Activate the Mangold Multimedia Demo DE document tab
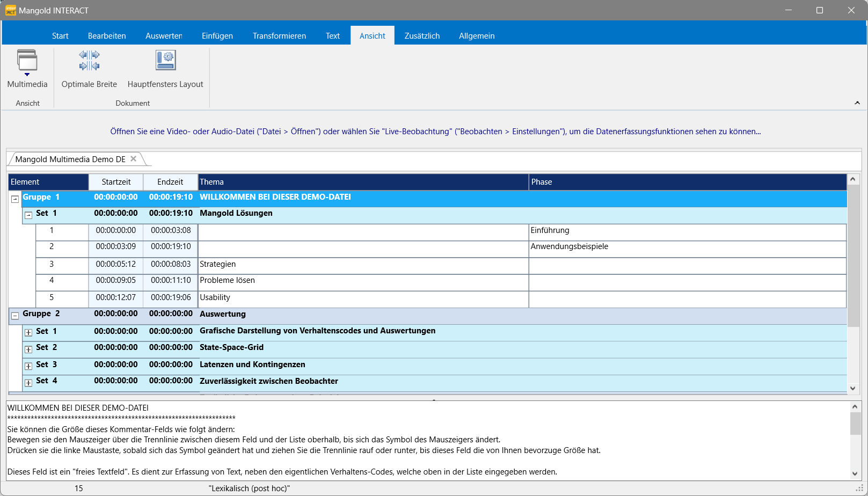Viewport: 868px width, 496px height. click(70, 159)
